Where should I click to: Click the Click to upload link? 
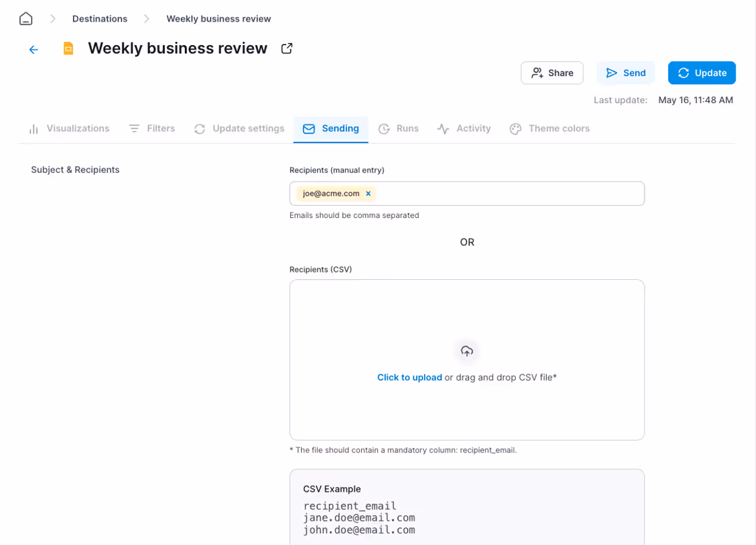[x=410, y=377]
